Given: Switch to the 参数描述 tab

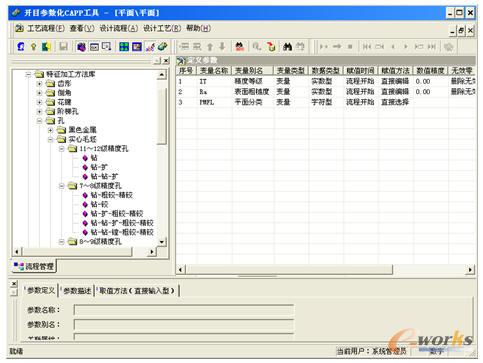Looking at the screenshot, I should click(x=77, y=291).
